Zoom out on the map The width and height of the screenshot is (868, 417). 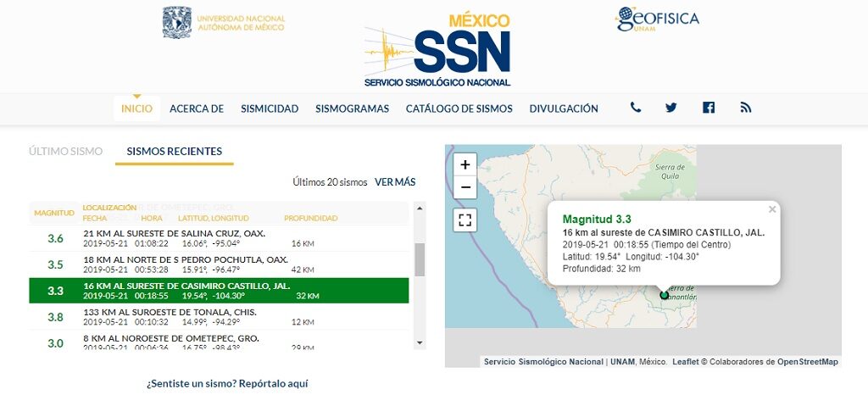click(x=465, y=187)
